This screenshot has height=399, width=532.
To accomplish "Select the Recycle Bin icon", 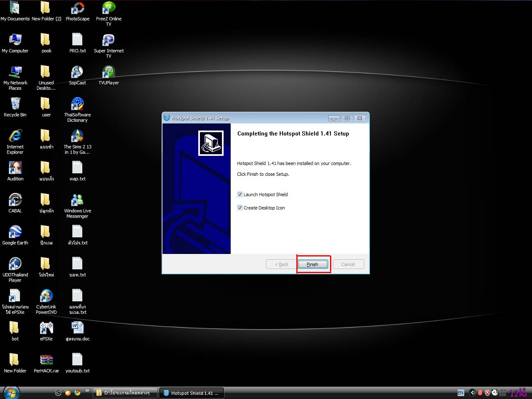I will pyautogui.click(x=15, y=107).
